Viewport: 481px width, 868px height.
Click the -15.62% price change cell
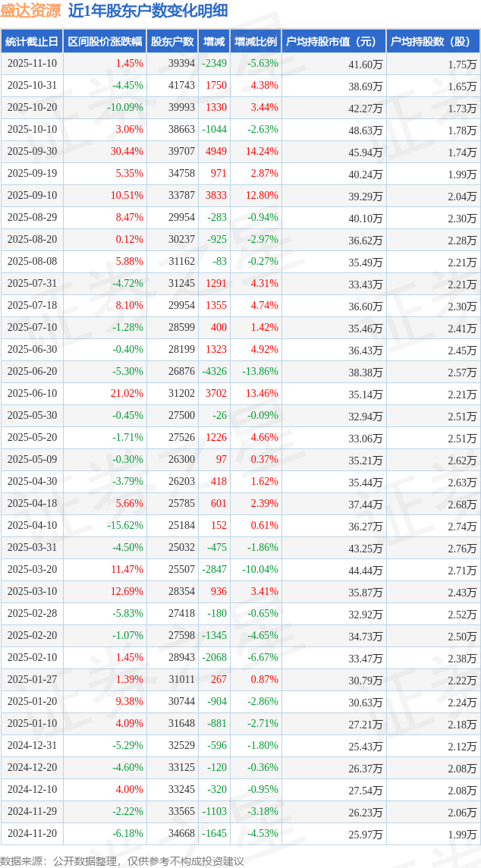coord(125,526)
